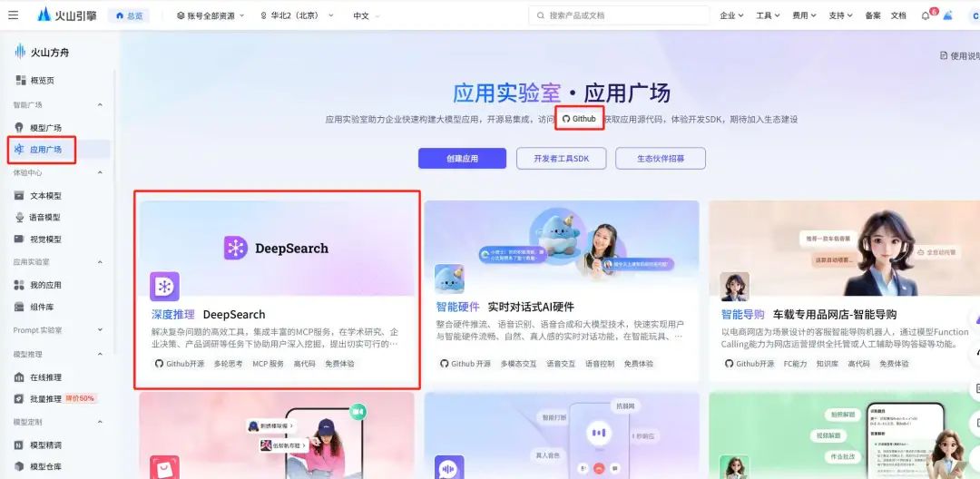
Task: Click the purple DeepSearch app icon
Action: [x=164, y=286]
